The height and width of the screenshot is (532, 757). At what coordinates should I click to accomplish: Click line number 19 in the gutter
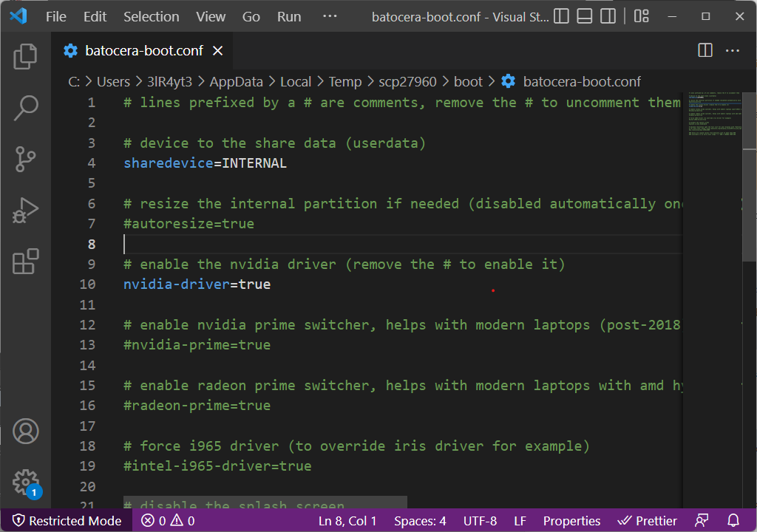pyautogui.click(x=87, y=465)
